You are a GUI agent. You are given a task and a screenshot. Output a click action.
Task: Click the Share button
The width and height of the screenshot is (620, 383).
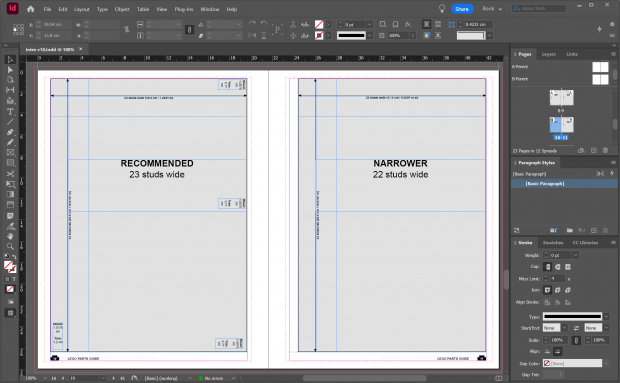(462, 9)
